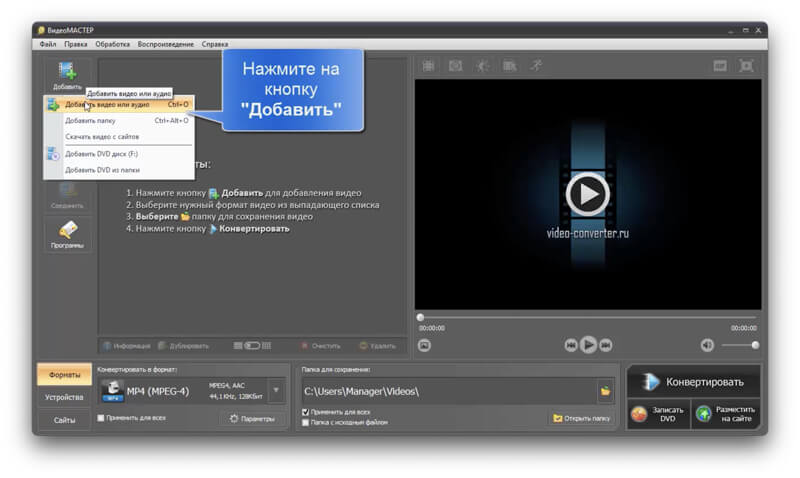This screenshot has width=800, height=478.
Task: Click the snapshot camera icon above preview
Action: pyautogui.click(x=455, y=65)
